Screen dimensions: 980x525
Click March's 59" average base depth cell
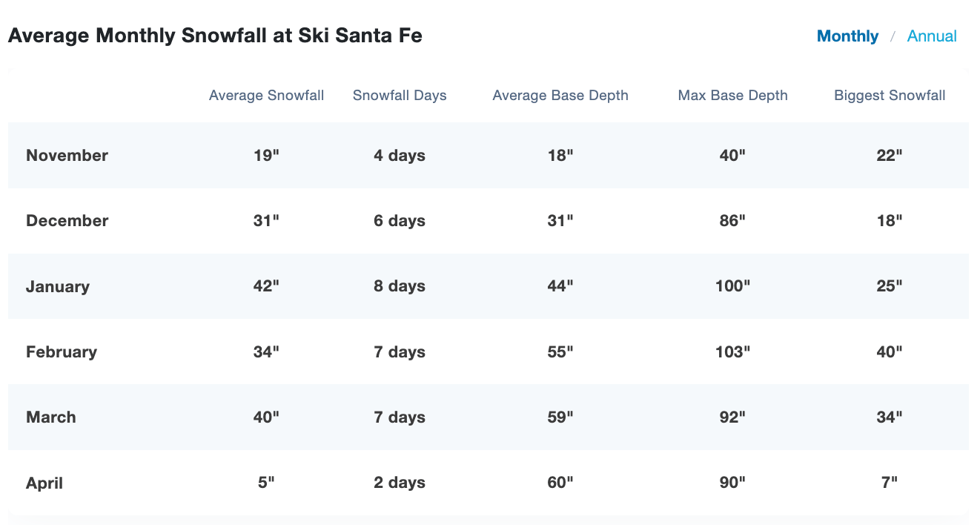[560, 417]
